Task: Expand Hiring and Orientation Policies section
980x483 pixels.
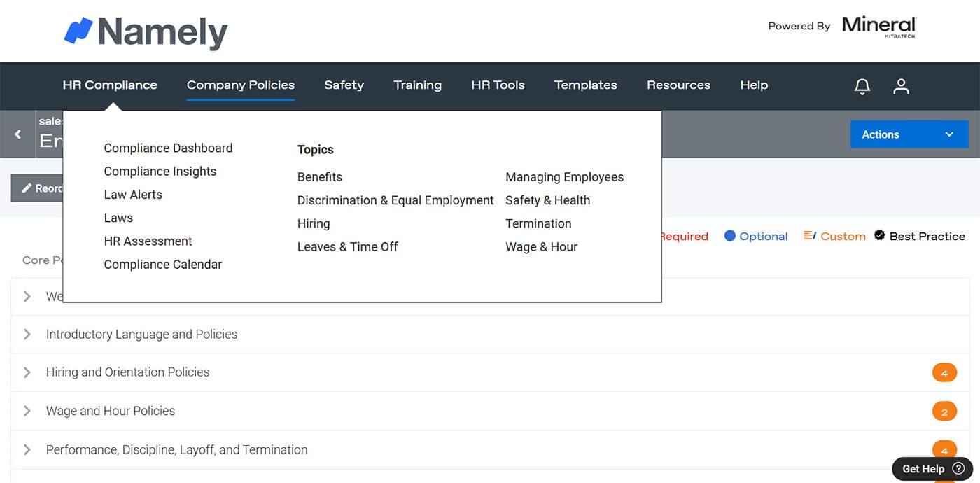Action: pos(27,372)
